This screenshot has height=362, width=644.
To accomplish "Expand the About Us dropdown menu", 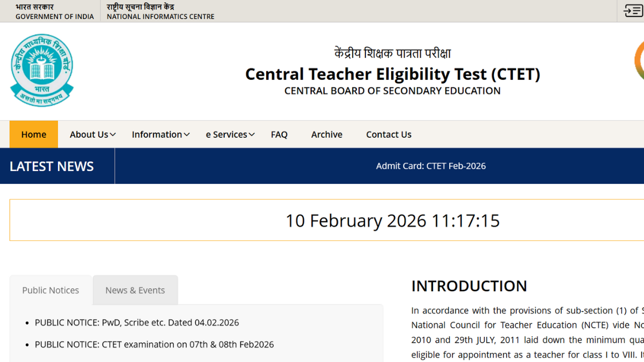I will (92, 135).
